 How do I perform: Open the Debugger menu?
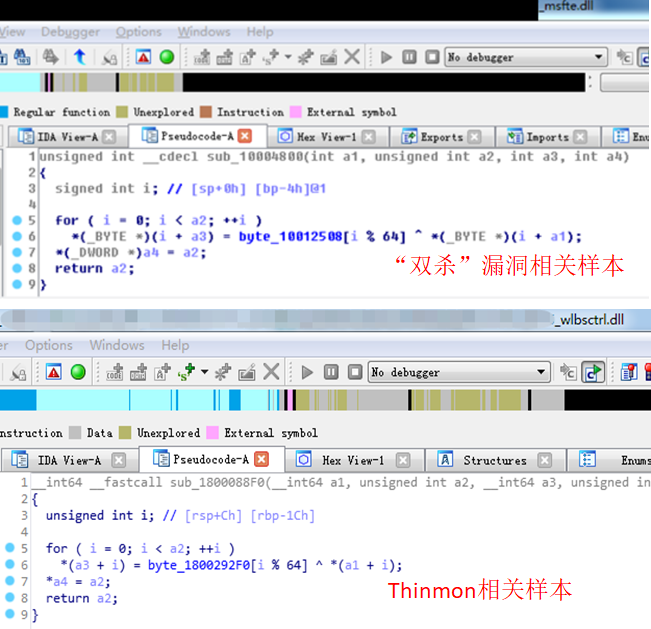70,32
